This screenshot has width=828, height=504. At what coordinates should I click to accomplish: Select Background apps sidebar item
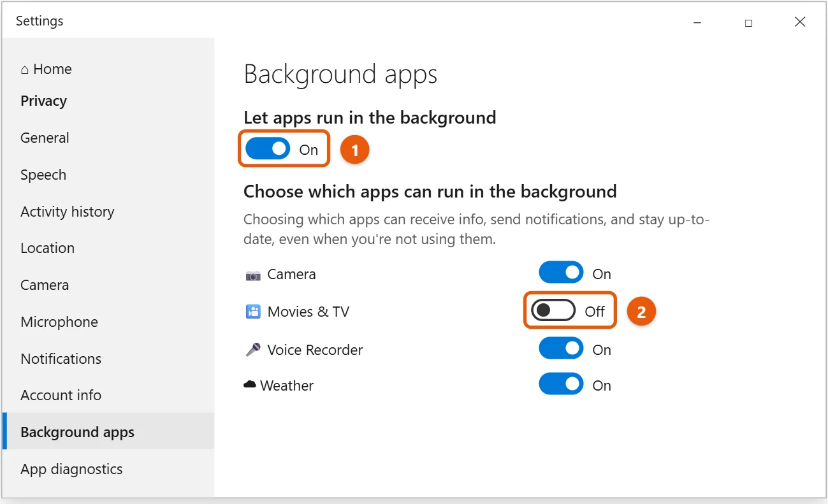click(108, 432)
